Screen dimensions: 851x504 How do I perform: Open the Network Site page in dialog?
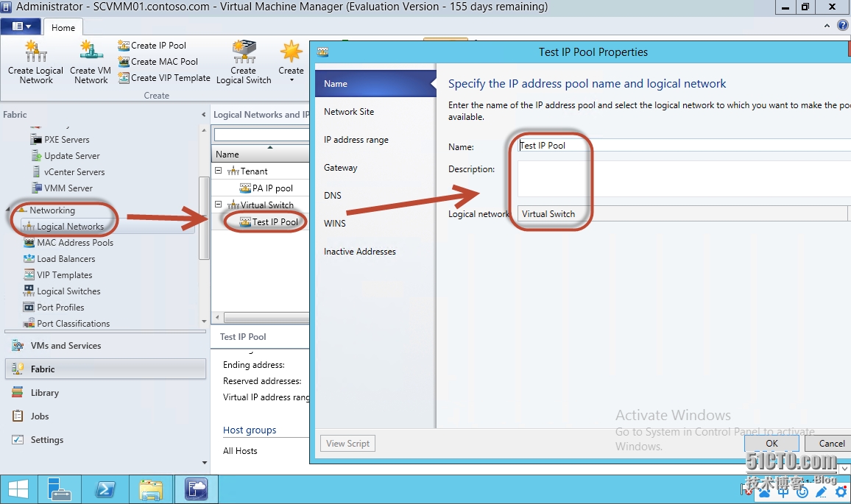tap(375, 112)
